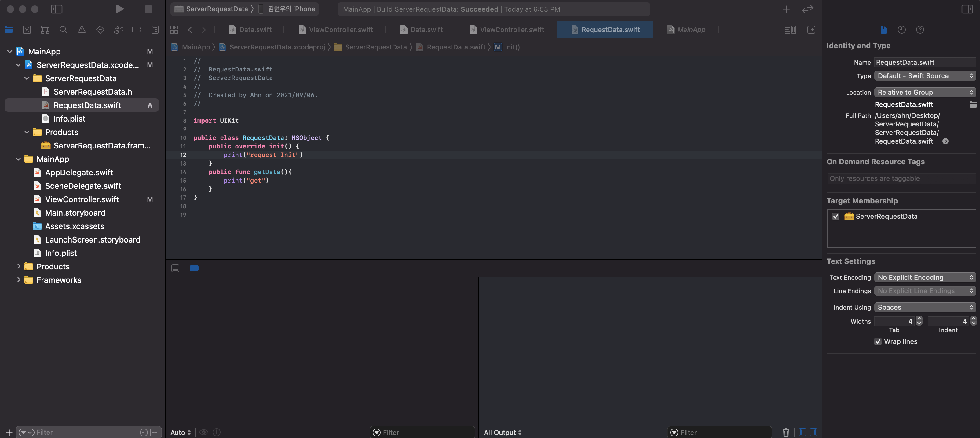
Task: Click the Run build play button
Action: click(x=119, y=9)
